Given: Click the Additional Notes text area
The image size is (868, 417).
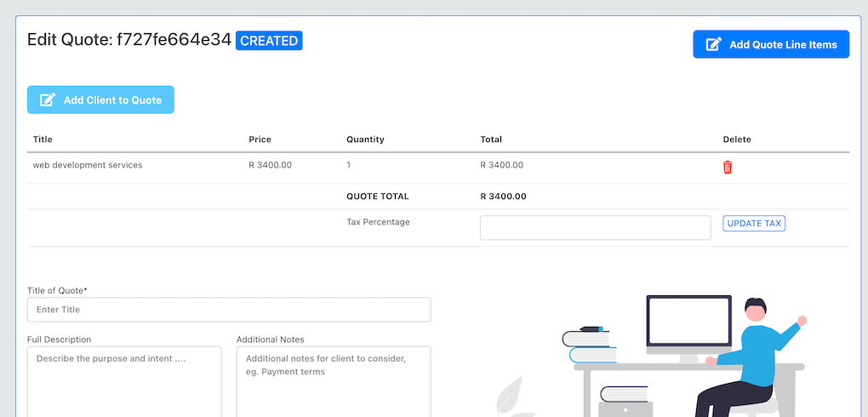Looking at the screenshot, I should (x=334, y=381).
